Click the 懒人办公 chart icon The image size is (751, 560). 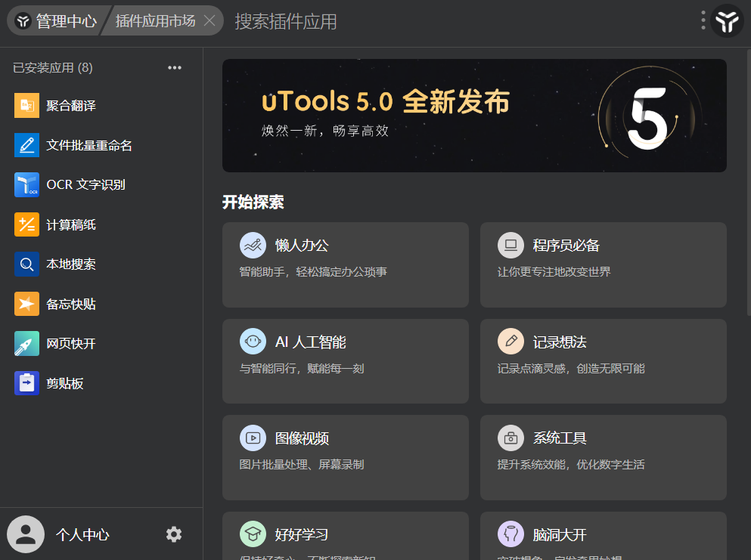[253, 245]
